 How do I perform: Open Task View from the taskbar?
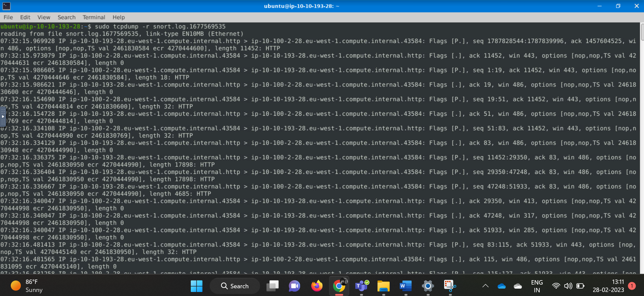(x=273, y=286)
